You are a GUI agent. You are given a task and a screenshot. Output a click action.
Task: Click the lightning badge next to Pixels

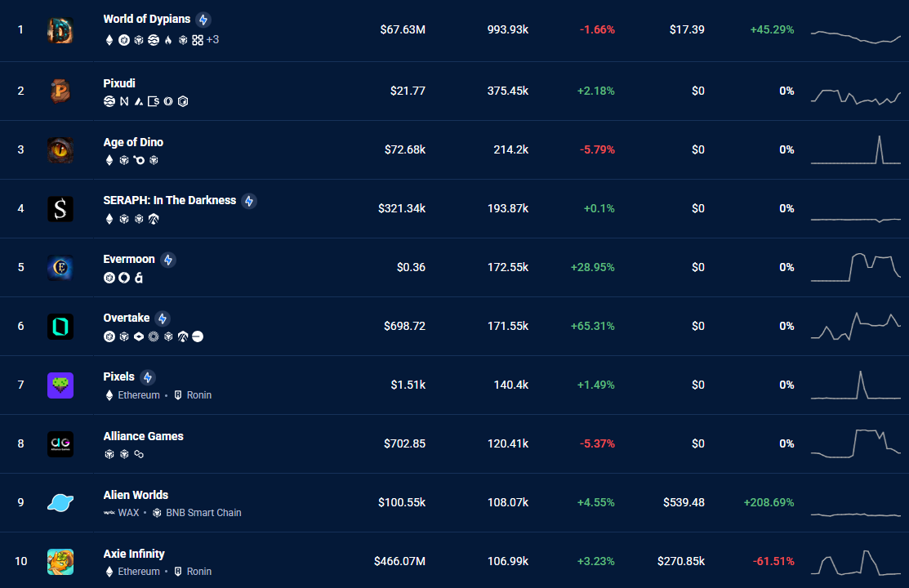coord(148,377)
